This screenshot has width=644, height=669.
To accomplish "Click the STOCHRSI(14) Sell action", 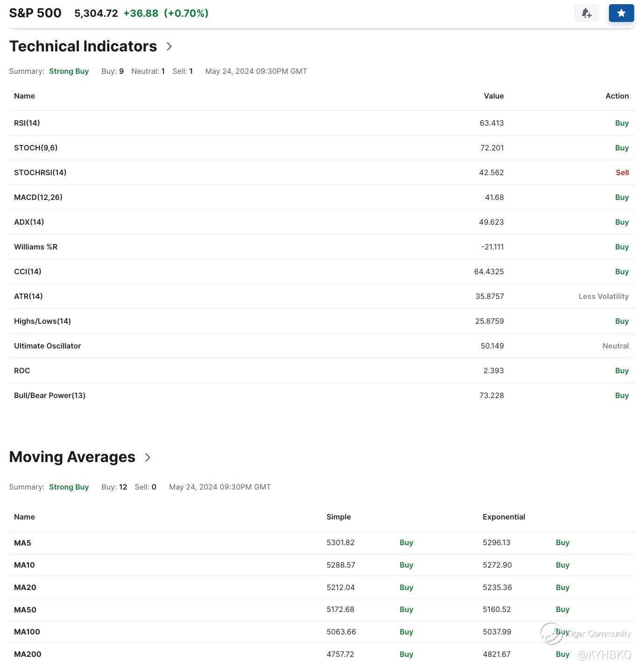I will [x=622, y=172].
